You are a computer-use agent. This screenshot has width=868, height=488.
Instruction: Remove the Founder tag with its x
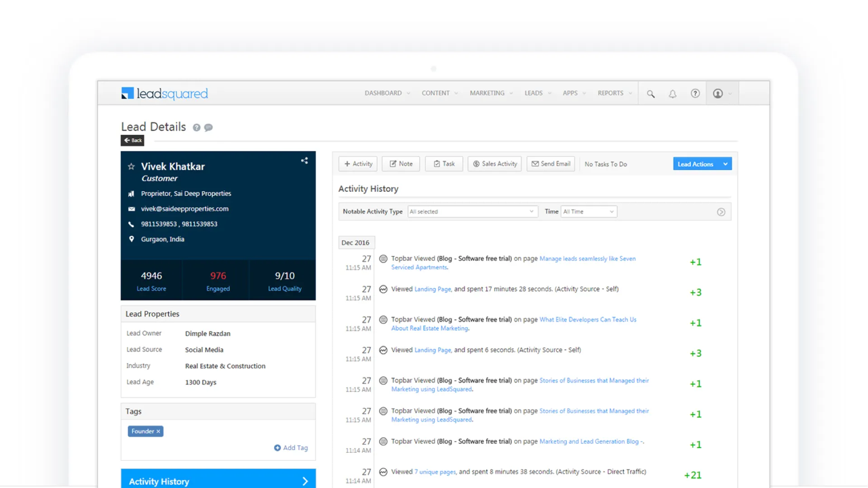point(158,431)
